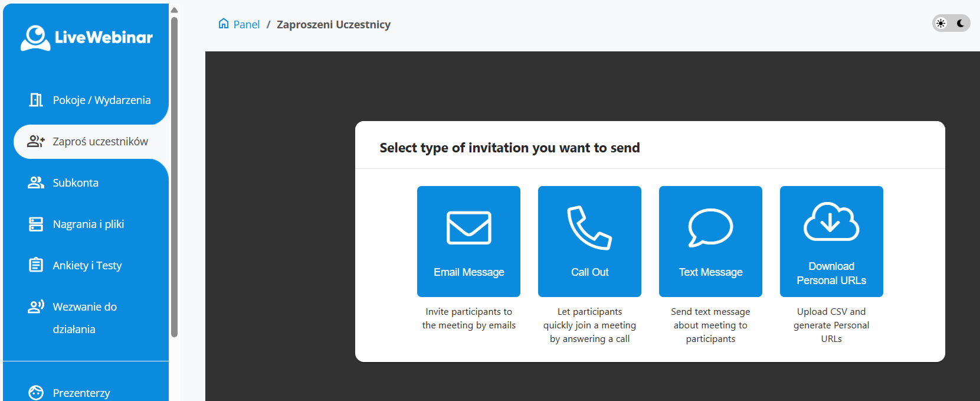The width and height of the screenshot is (980, 401).
Task: Open Download Personal URLs tile
Action: click(x=831, y=241)
